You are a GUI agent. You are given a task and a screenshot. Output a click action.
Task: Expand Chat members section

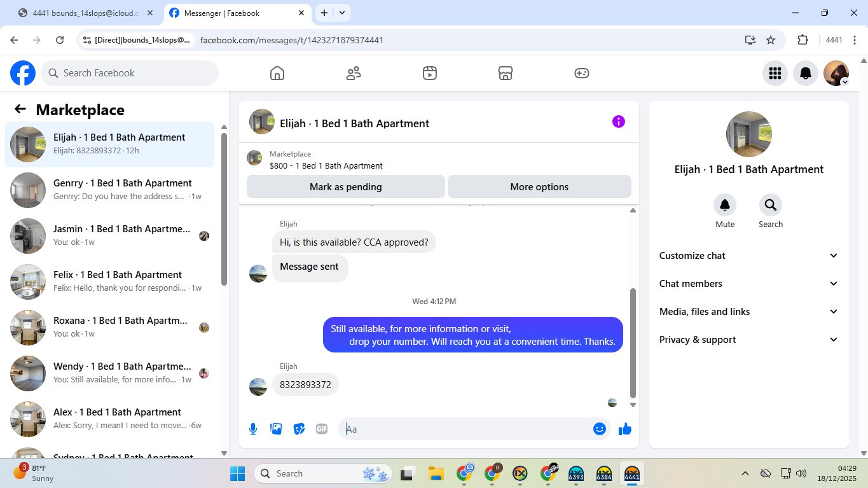click(x=748, y=284)
